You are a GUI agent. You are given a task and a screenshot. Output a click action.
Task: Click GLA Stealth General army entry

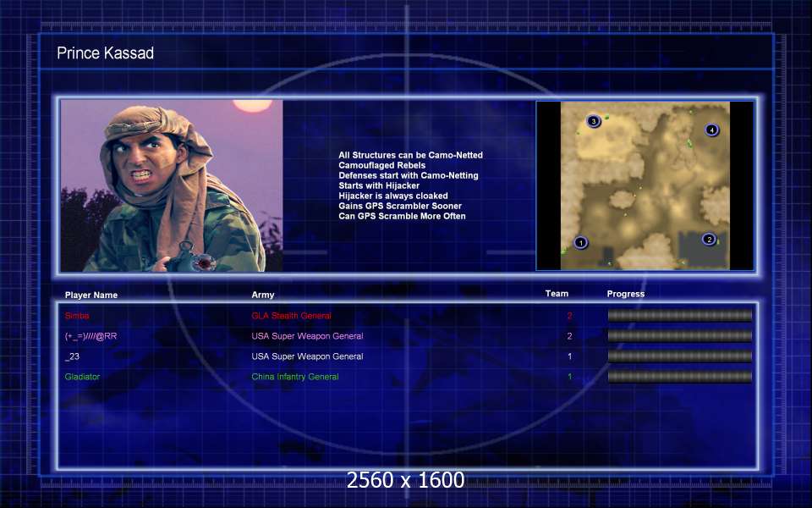(291, 316)
